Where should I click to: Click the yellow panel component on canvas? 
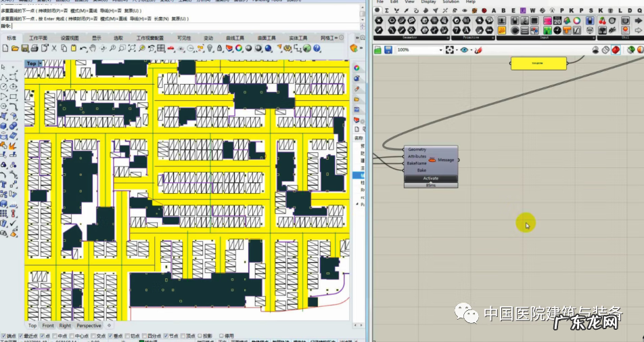point(538,64)
